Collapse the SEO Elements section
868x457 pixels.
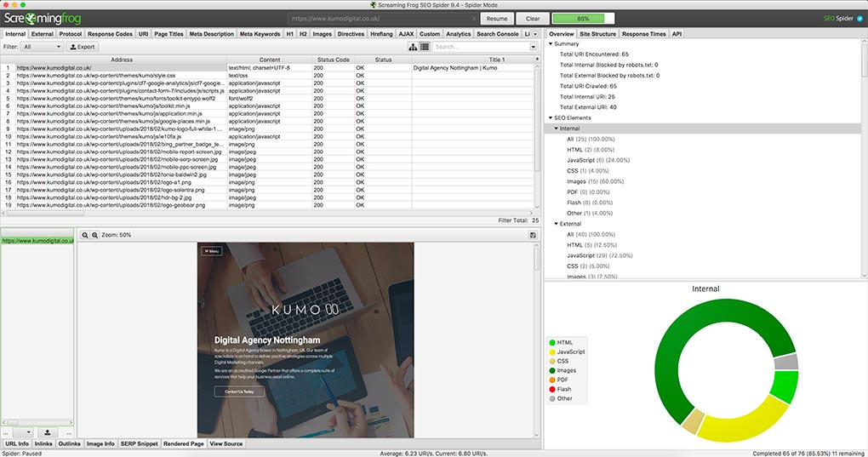tap(551, 117)
